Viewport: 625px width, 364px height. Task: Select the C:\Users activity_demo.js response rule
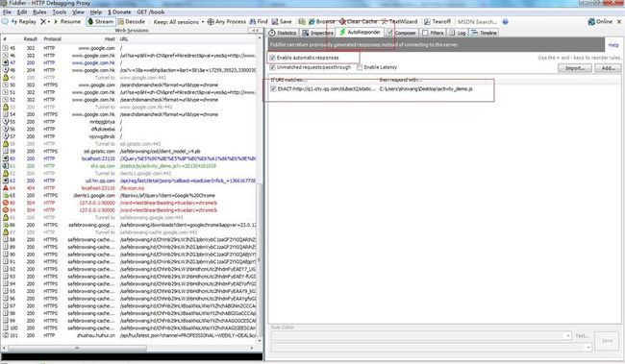[x=426, y=88]
